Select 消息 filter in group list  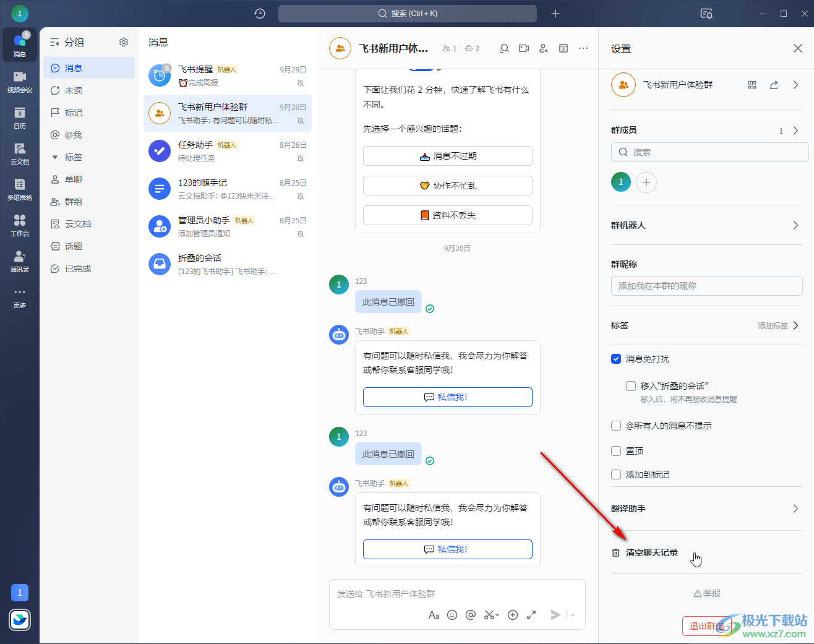click(x=89, y=68)
